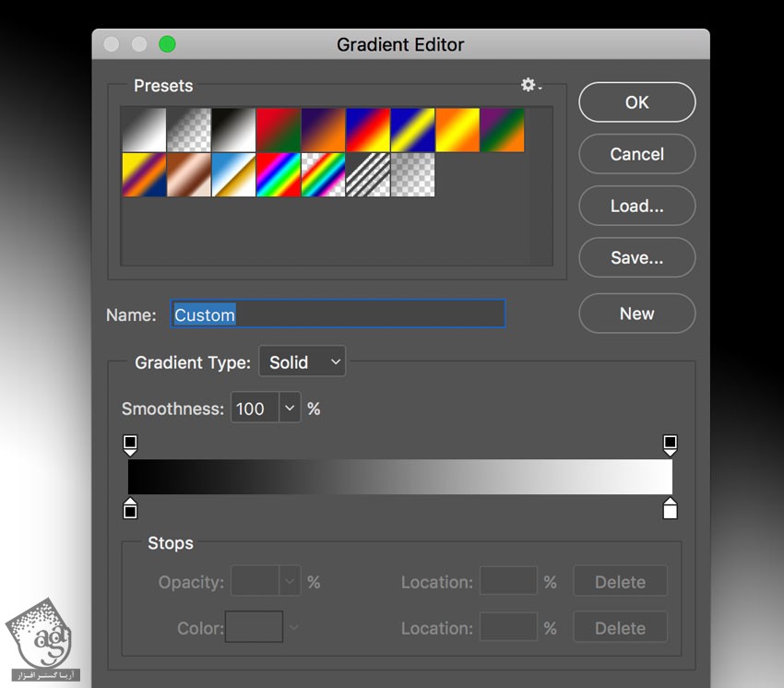Choose the foreground-to-transparent checkered preset
Screen dimensions: 784x688
point(189,130)
